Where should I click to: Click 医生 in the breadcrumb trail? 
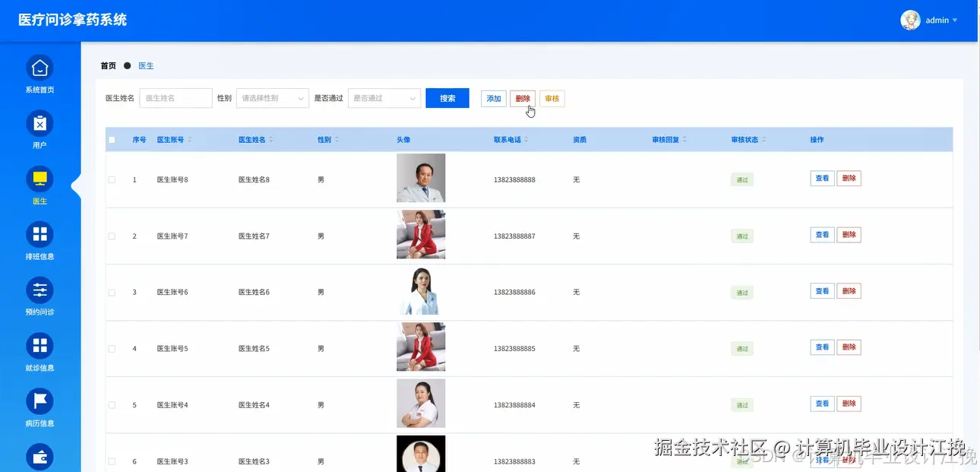point(145,65)
